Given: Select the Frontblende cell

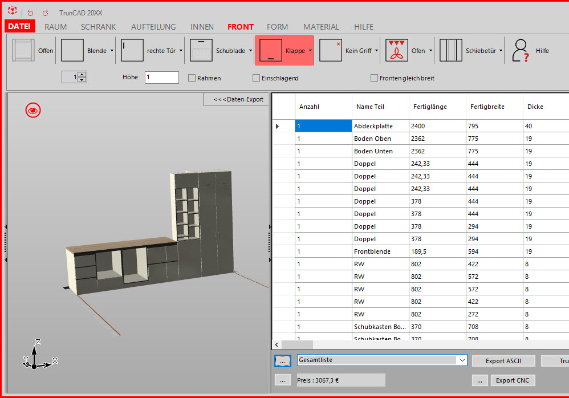Looking at the screenshot, I should (x=380, y=251).
